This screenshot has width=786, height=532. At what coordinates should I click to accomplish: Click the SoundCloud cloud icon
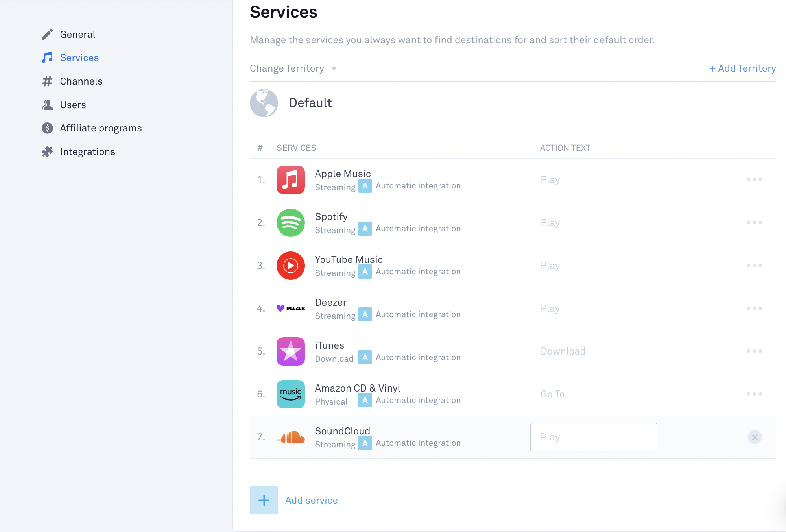(290, 437)
